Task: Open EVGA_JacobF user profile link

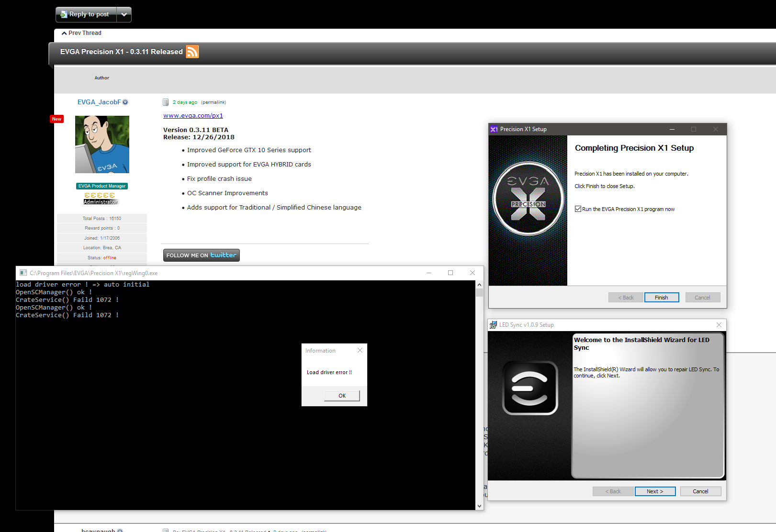Action: 99,102
